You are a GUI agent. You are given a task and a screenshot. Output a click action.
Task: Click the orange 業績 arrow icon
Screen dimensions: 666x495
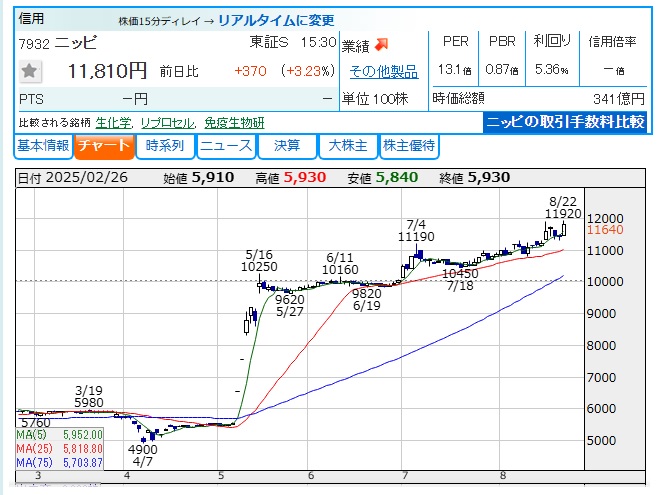381,45
